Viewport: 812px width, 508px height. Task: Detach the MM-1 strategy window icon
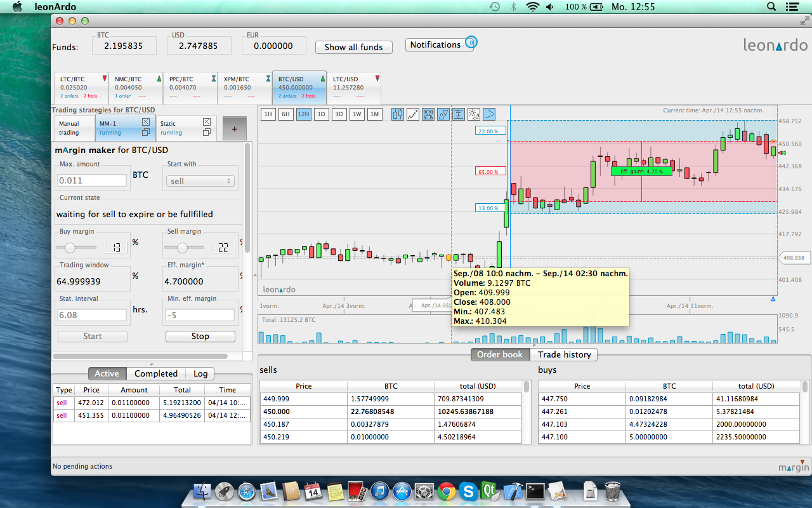point(145,133)
